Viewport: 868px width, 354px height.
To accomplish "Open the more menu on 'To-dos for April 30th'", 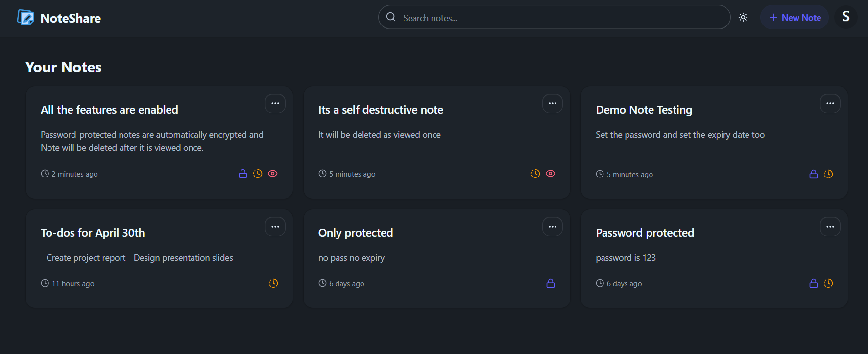I will (x=275, y=227).
